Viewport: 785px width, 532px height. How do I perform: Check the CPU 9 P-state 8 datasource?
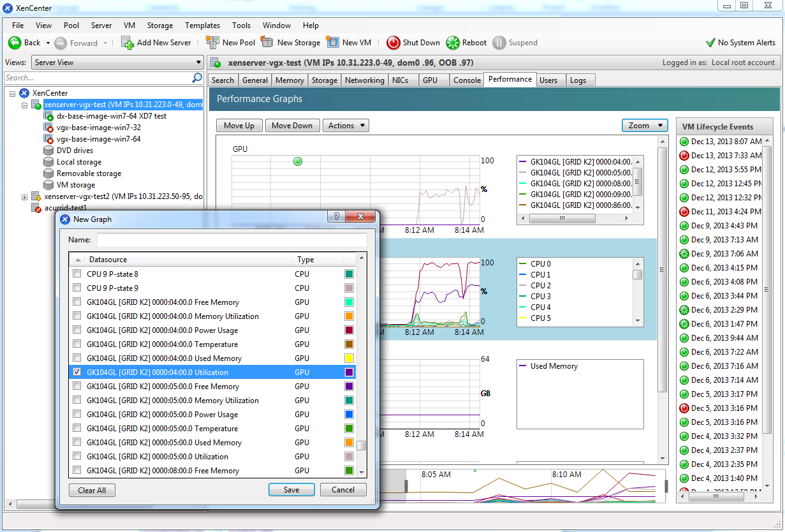pos(77,273)
